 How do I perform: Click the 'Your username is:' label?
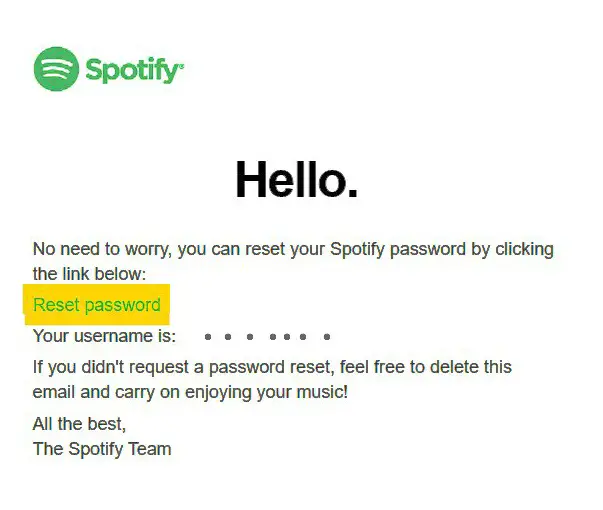[x=104, y=336]
